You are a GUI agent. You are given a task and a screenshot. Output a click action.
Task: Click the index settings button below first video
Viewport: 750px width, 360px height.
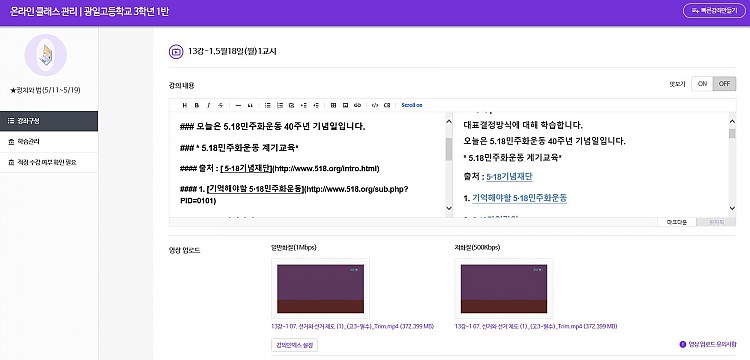point(294,345)
